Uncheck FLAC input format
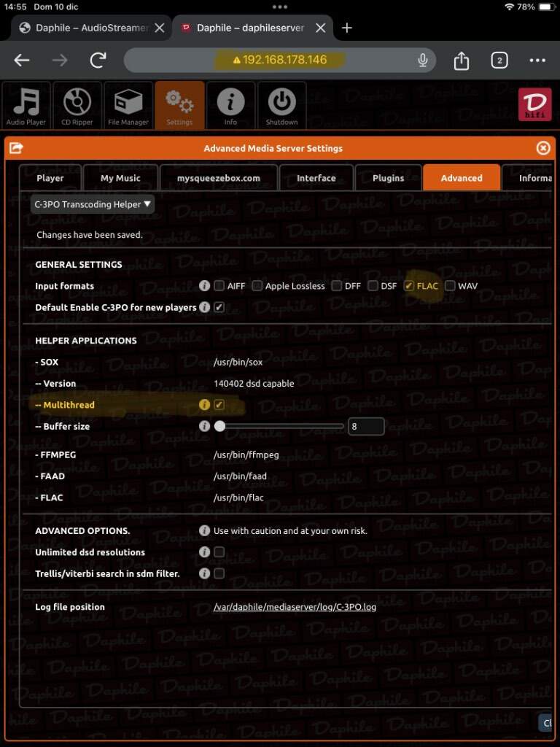This screenshot has width=560, height=747. tap(408, 286)
